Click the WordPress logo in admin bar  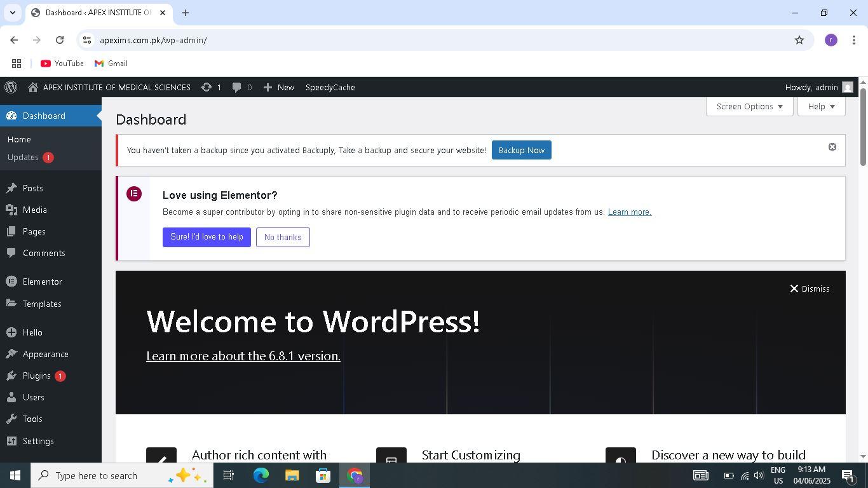pos(11,87)
